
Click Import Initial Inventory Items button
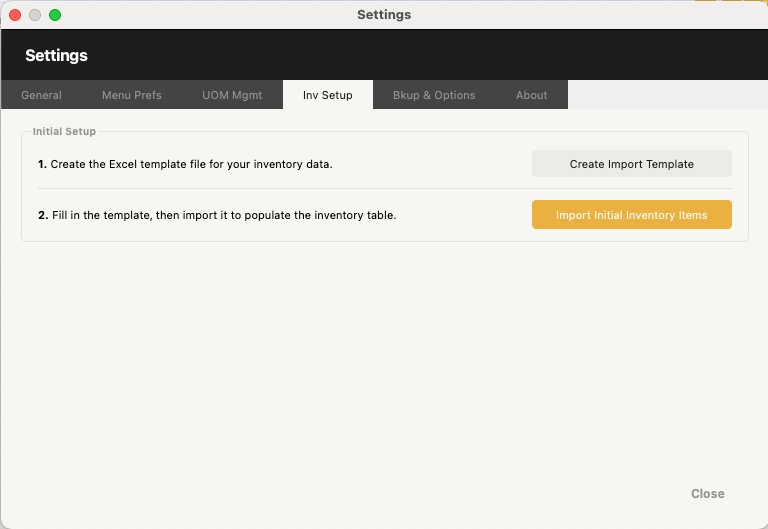pos(632,215)
